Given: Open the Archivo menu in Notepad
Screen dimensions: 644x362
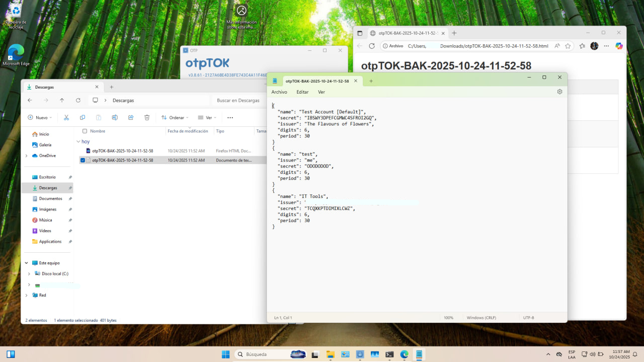Looking at the screenshot, I should [279, 92].
